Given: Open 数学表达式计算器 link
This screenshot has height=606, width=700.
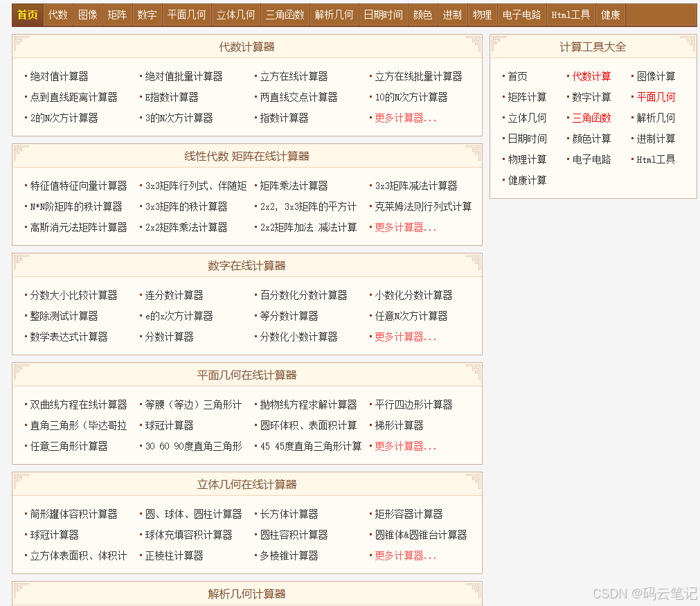Looking at the screenshot, I should coord(69,337).
